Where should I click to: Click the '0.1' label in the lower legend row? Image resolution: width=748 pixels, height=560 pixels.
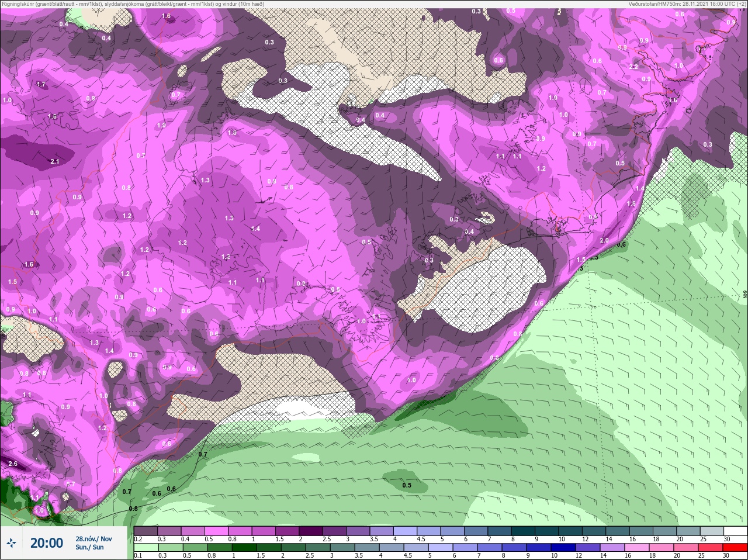[138, 555]
